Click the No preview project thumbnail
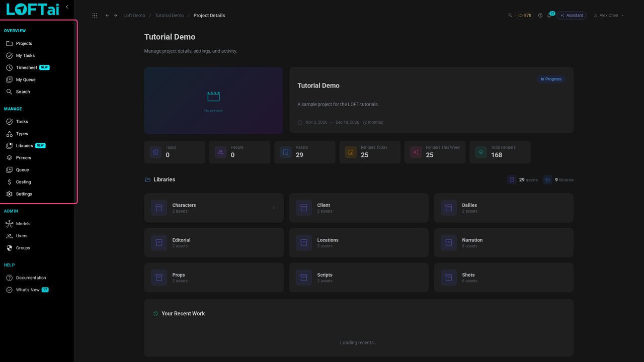This screenshot has width=644, height=362. click(x=213, y=101)
